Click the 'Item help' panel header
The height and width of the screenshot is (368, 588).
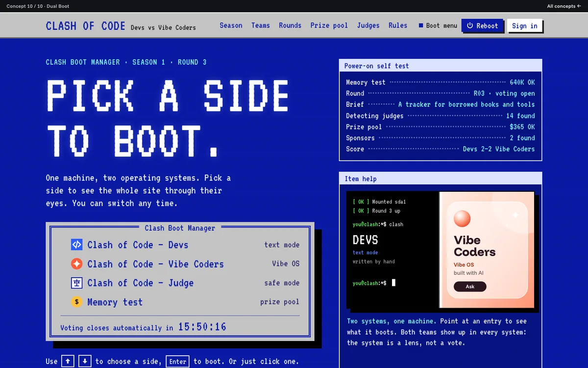pyautogui.click(x=441, y=179)
